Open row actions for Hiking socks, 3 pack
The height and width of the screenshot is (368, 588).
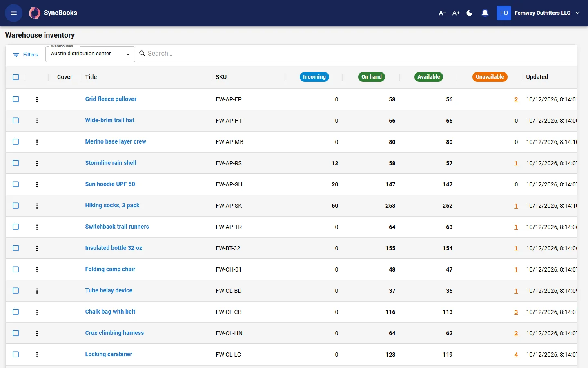(37, 206)
